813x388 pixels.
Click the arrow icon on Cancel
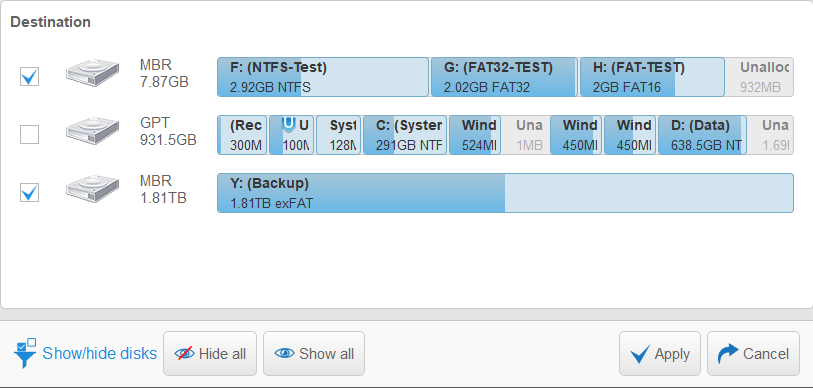(x=728, y=354)
